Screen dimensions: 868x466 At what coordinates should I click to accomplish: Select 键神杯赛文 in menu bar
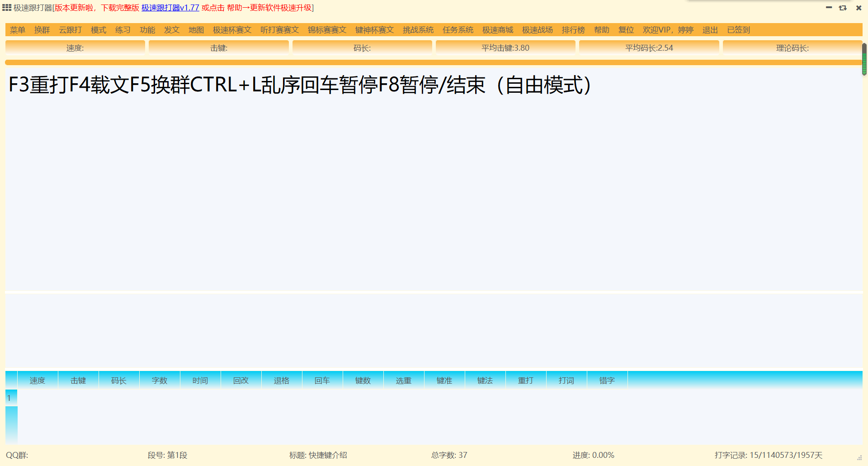[x=375, y=30]
